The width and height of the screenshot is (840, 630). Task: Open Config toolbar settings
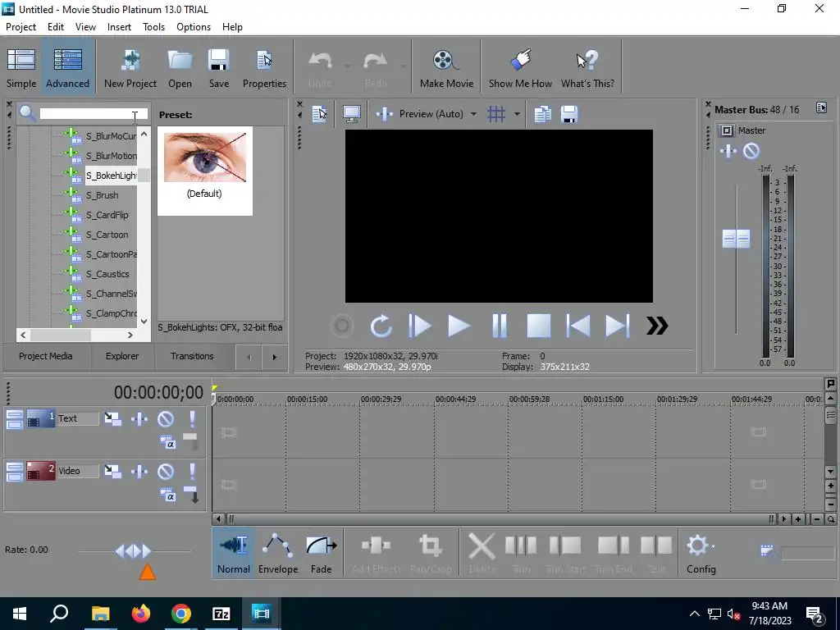[x=701, y=554]
